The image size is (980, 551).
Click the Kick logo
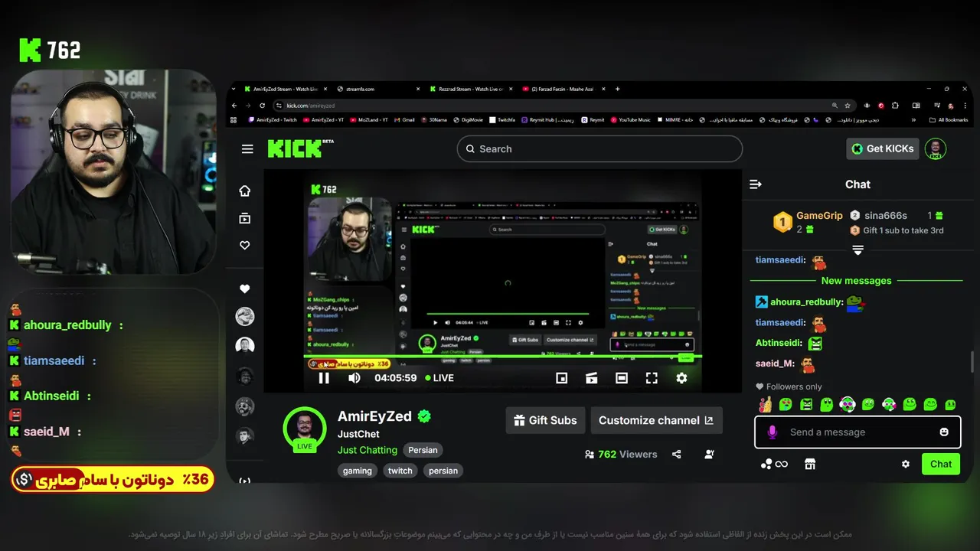tap(296, 148)
